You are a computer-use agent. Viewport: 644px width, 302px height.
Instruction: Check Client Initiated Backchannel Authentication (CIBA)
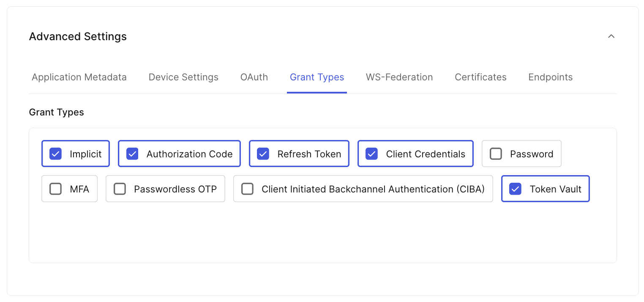point(248,189)
